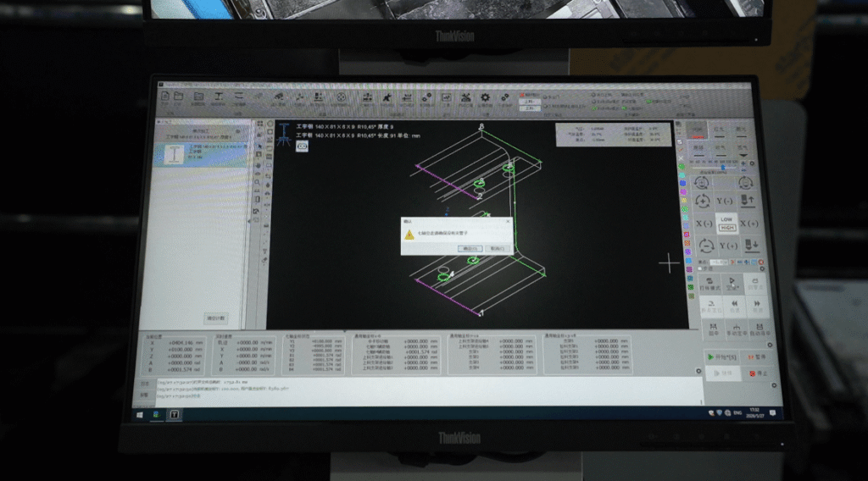Image resolution: width=868 pixels, height=481 pixels.
Task: Click the Y coordinate value +0100.000 mm
Action: (x=184, y=350)
